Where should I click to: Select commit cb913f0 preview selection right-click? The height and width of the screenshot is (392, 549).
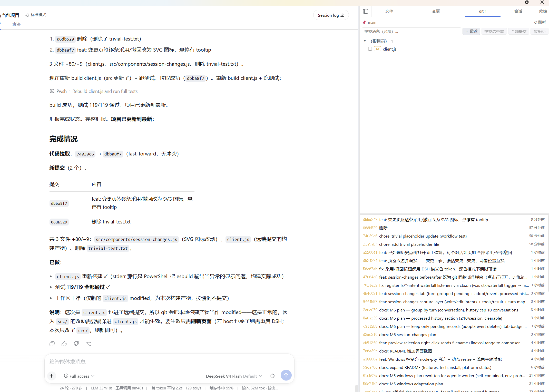point(454,343)
